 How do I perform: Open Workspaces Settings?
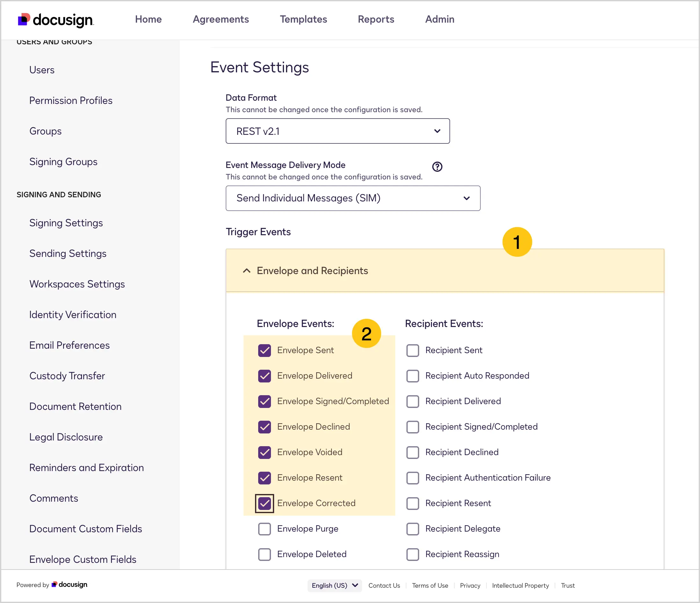[77, 284]
